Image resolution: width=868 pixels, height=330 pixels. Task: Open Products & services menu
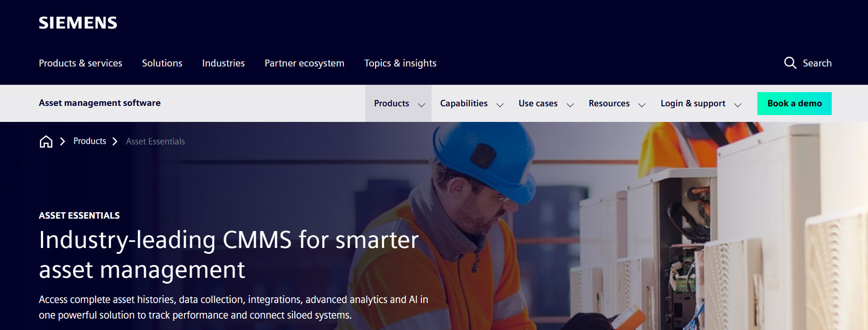[x=80, y=63]
